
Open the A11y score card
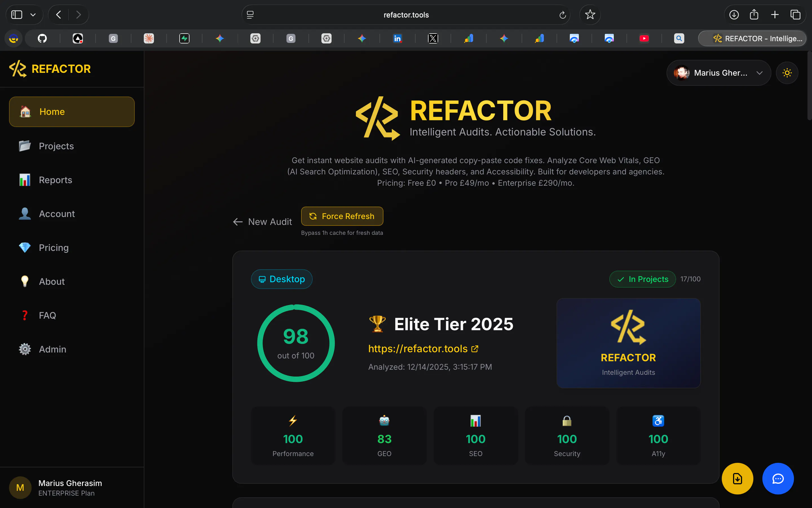click(x=658, y=436)
